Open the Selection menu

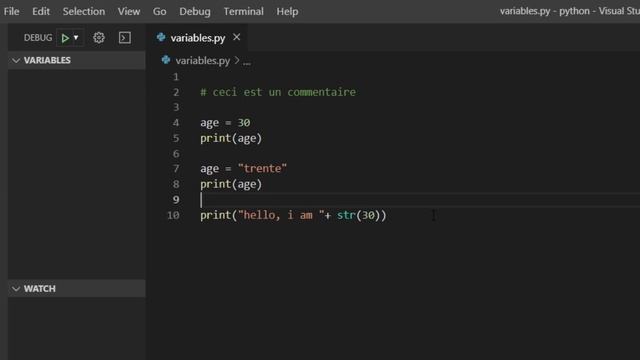click(x=84, y=11)
